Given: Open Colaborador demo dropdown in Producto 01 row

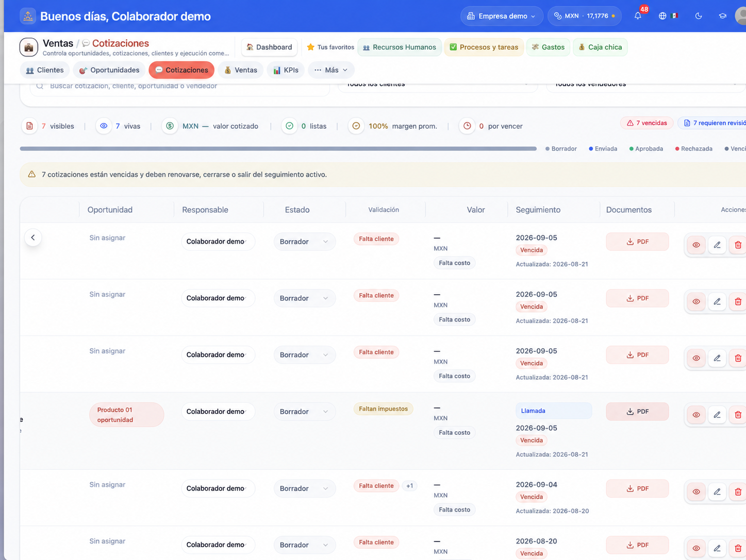Looking at the screenshot, I should [218, 412].
